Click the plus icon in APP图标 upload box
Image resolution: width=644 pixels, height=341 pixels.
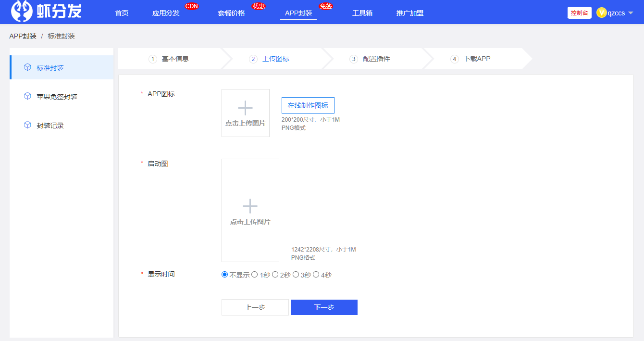(x=245, y=108)
